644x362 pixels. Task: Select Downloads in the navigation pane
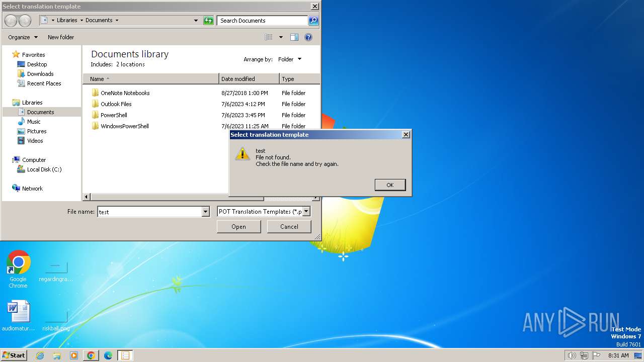pyautogui.click(x=40, y=74)
